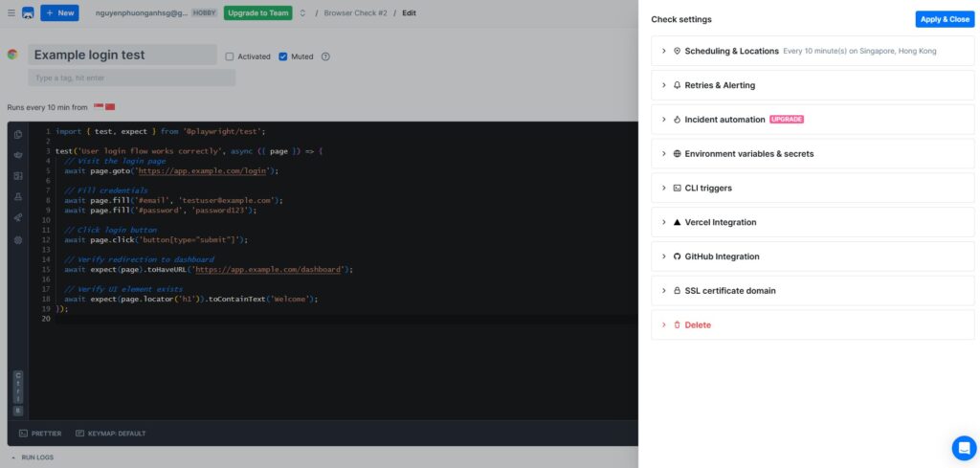Open the hamburger navigation menu
The width and height of the screenshot is (980, 468).
coord(9,13)
